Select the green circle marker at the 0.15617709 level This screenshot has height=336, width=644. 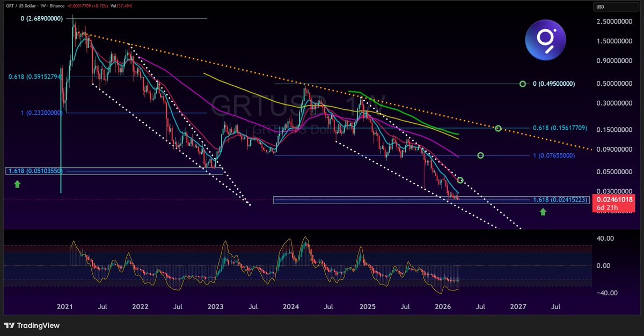click(x=497, y=128)
